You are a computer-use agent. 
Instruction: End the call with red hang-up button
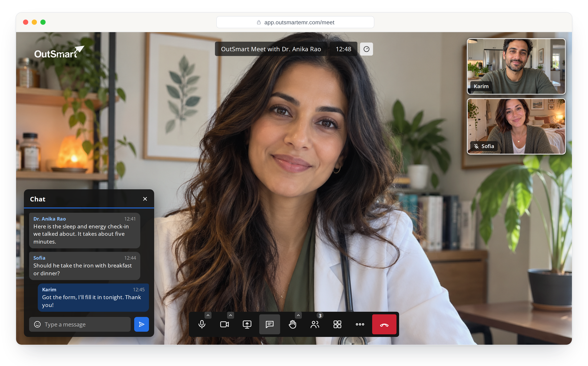(384, 324)
